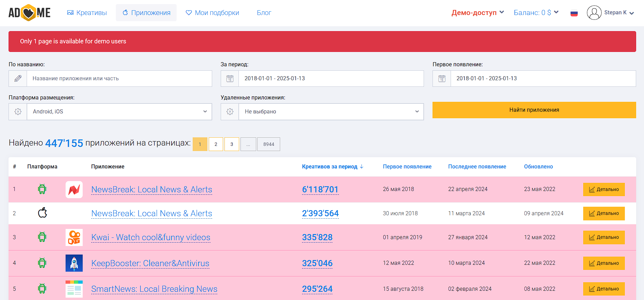Image resolution: width=644 pixels, height=300 pixels.
Task: Click Детально for SmartNews row
Action: (x=604, y=289)
